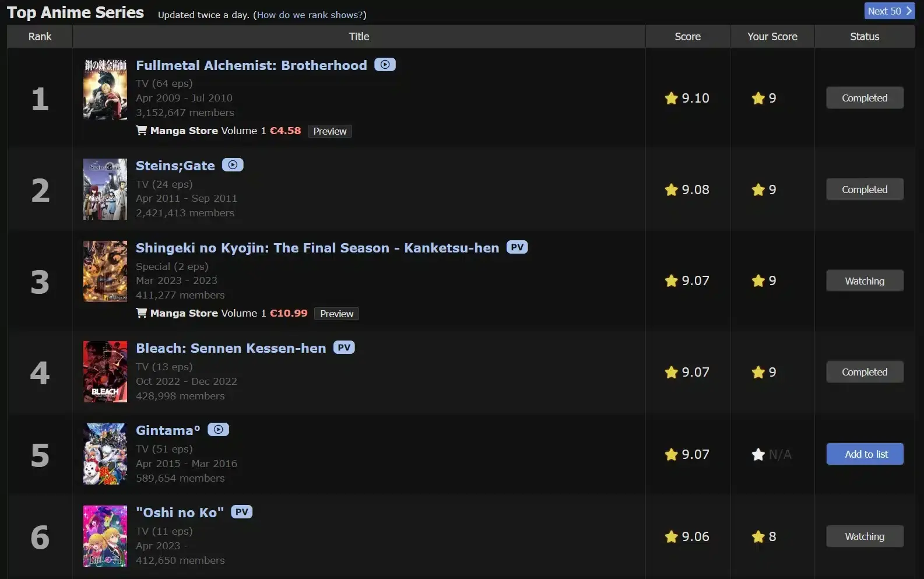Click the '428,998 members' text
Screen dimensions: 924x579
180,396
